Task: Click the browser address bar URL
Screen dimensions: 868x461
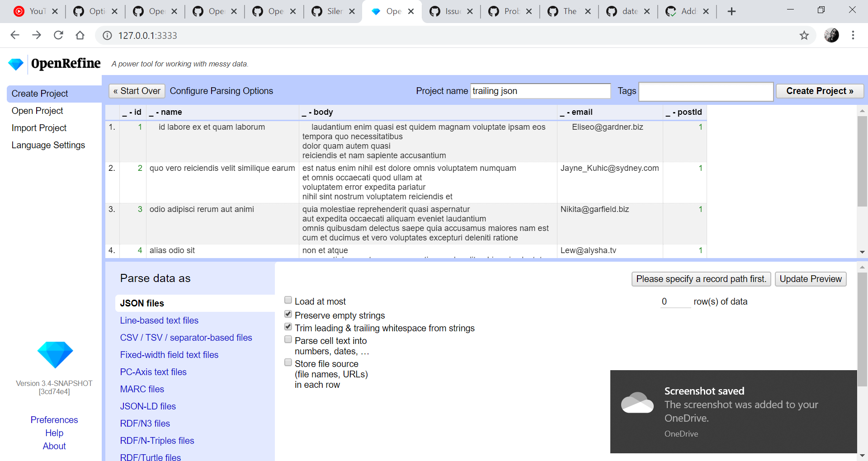Action: click(x=148, y=35)
